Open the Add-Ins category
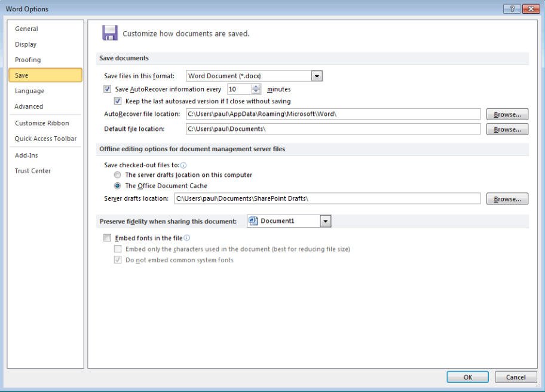This screenshot has height=392, width=545. (x=45, y=155)
